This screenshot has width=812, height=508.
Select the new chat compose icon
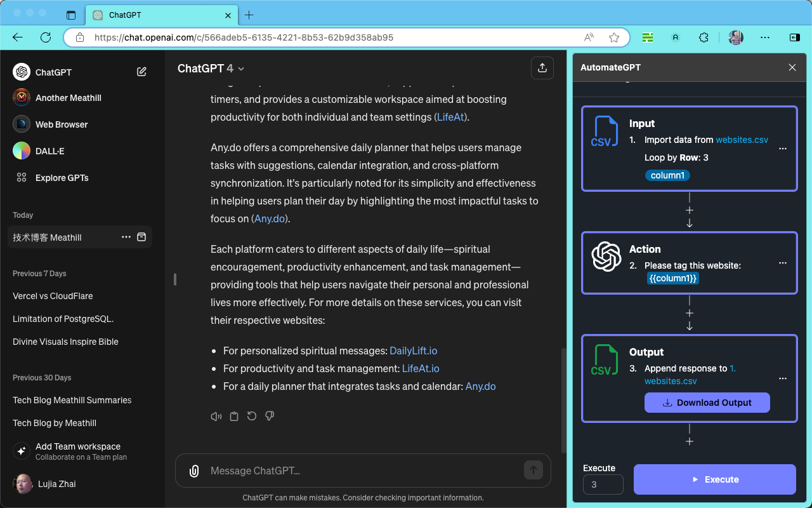tap(141, 71)
